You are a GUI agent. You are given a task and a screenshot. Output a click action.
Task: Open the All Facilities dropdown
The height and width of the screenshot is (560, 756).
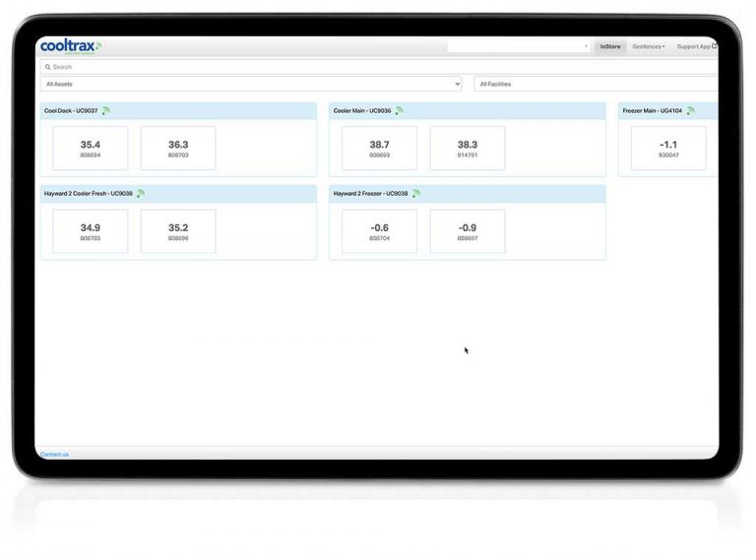[596, 85]
